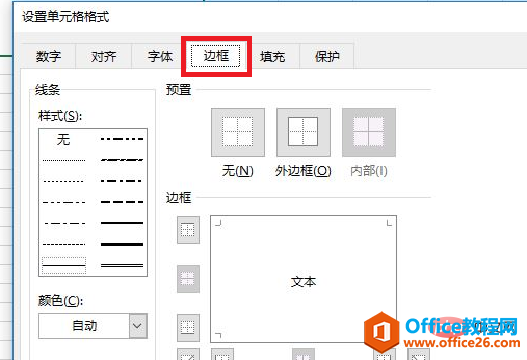The image size is (527, 360).
Task: Toggle the diagonal-down border button at bottom right
Action: click(418, 354)
